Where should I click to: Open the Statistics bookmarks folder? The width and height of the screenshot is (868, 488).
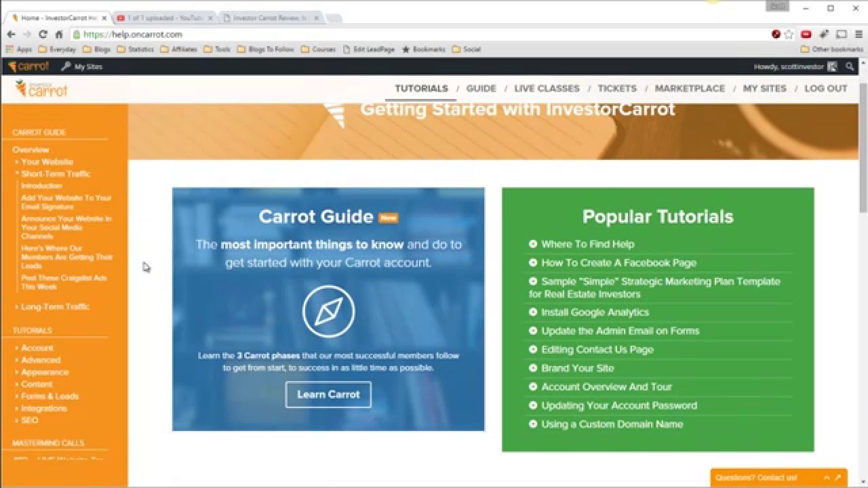(135, 49)
